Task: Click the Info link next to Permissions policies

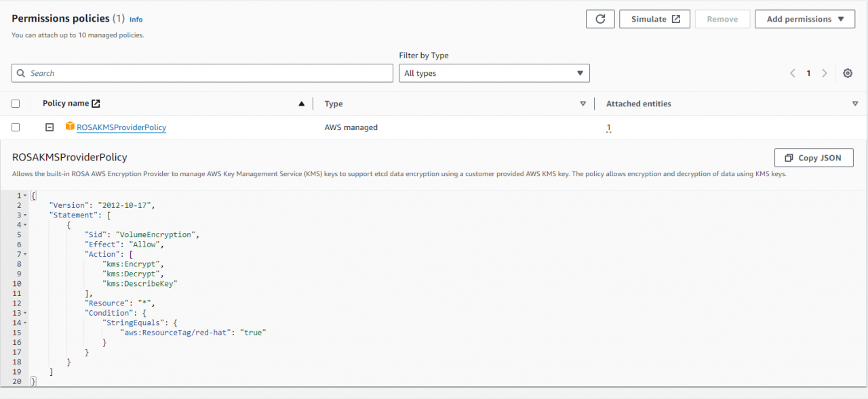Action: pyautogui.click(x=136, y=19)
